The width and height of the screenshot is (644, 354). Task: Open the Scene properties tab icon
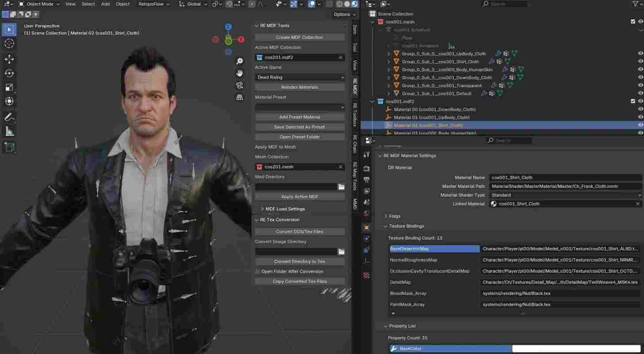coord(366,202)
